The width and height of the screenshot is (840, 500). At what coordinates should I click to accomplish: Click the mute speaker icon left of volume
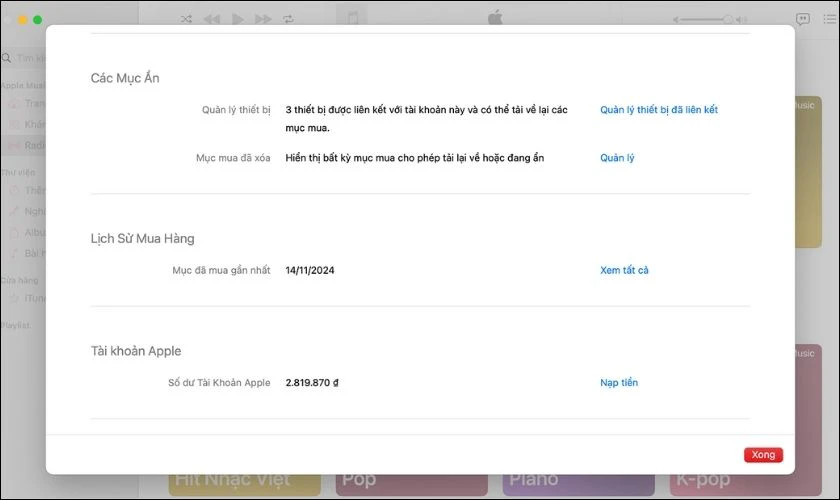[x=676, y=20]
